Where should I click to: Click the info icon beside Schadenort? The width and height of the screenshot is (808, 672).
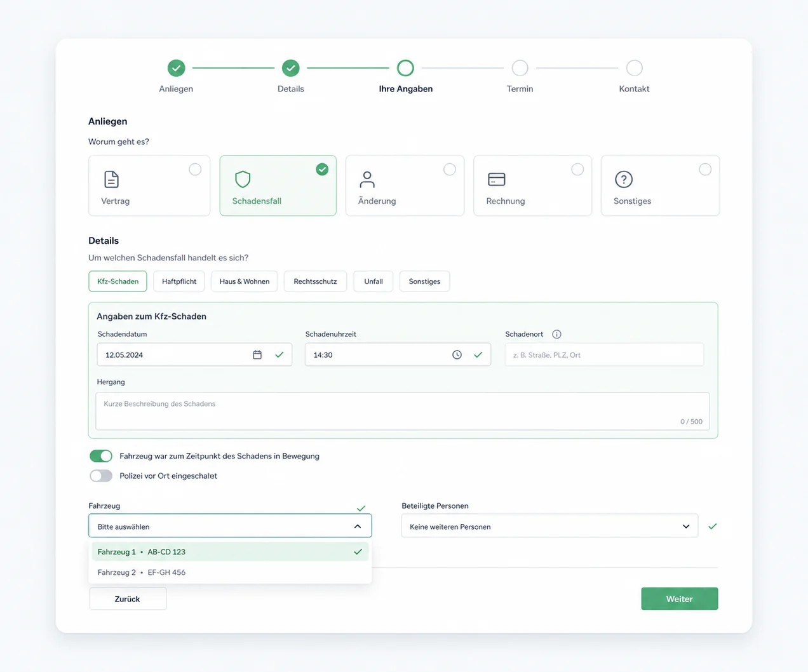556,334
